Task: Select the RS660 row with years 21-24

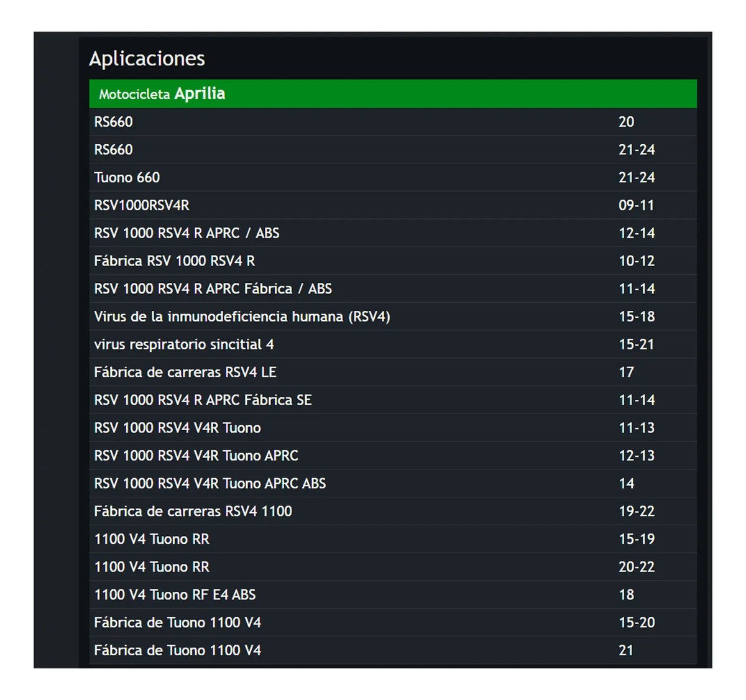Action: tap(393, 150)
